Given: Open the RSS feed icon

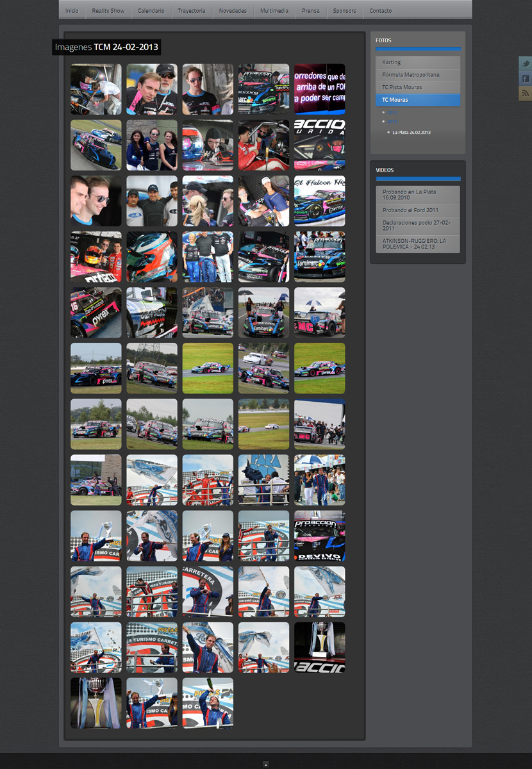Looking at the screenshot, I should coord(526,94).
